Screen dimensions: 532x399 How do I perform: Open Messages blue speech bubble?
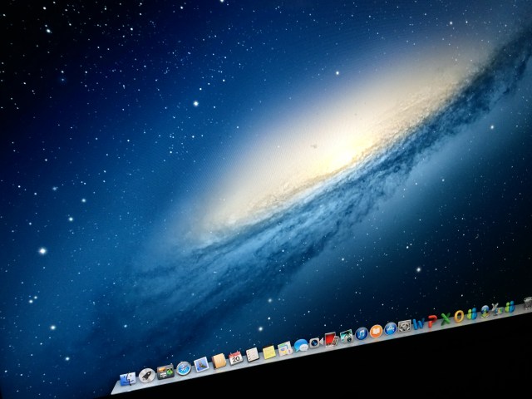tap(300, 344)
